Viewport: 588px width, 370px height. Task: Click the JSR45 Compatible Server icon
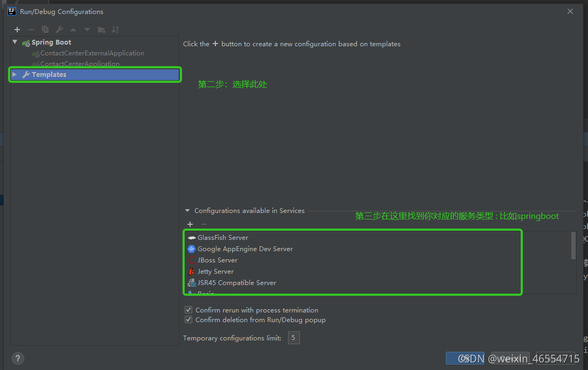point(192,283)
